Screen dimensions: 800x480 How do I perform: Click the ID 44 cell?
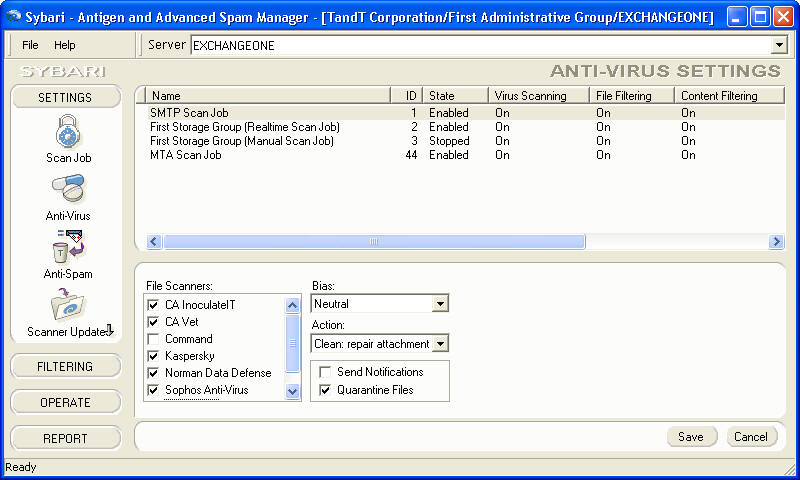tap(411, 155)
